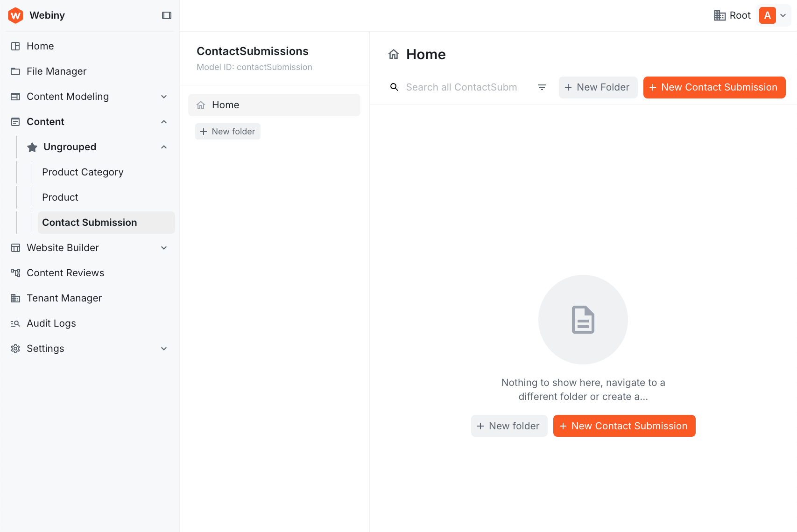Screen dimensions: 797x532
Task: Click the Settings gear icon
Action: click(x=15, y=348)
